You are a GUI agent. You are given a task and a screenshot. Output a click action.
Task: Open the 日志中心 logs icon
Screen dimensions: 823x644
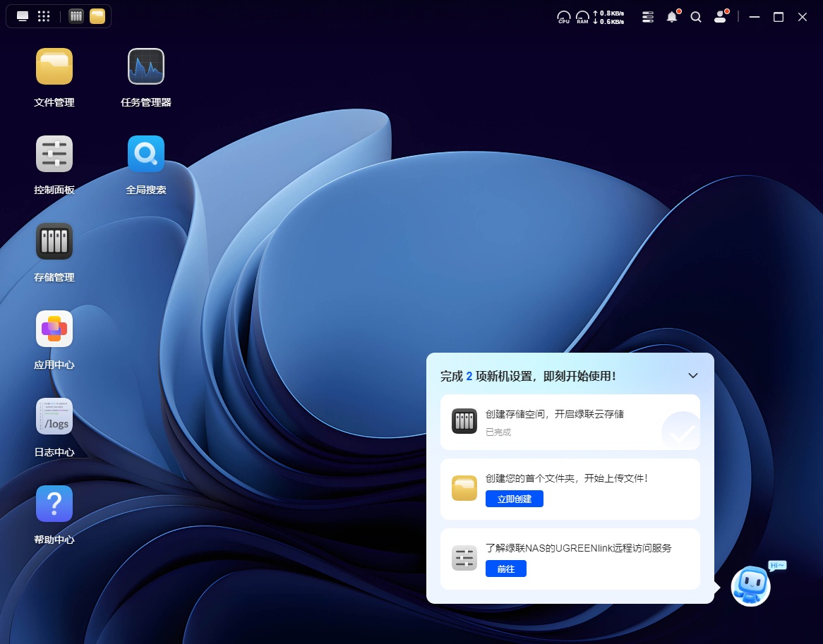coord(54,417)
